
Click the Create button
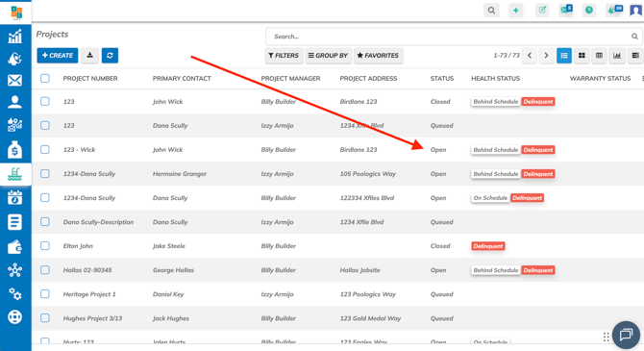(58, 56)
